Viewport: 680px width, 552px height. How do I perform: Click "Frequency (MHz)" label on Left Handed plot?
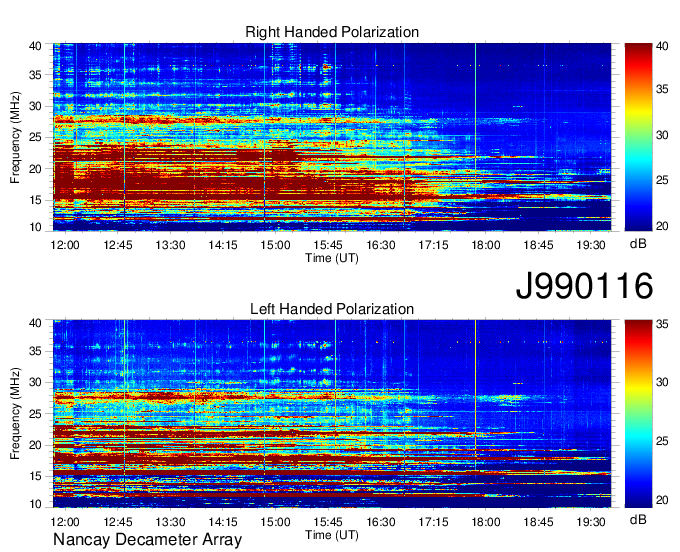pyautogui.click(x=15, y=414)
